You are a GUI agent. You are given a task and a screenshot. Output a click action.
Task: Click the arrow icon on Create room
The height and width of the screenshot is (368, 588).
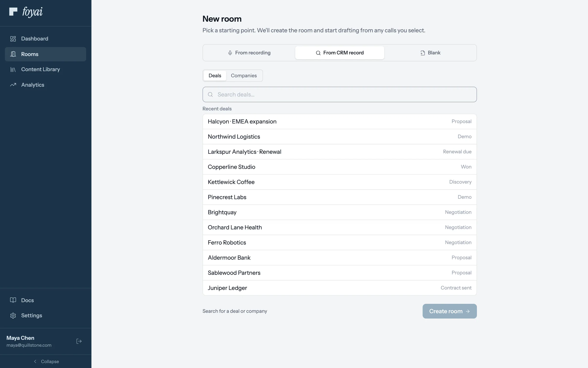[468, 311]
